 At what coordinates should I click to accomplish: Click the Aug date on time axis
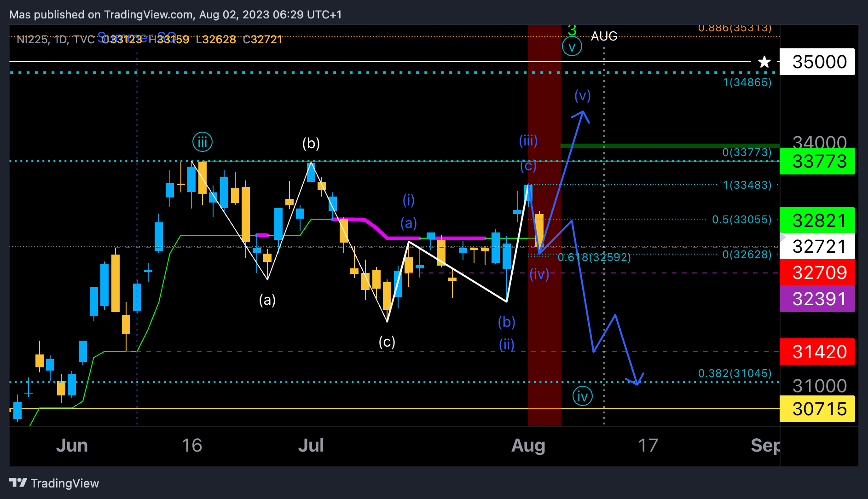click(528, 446)
